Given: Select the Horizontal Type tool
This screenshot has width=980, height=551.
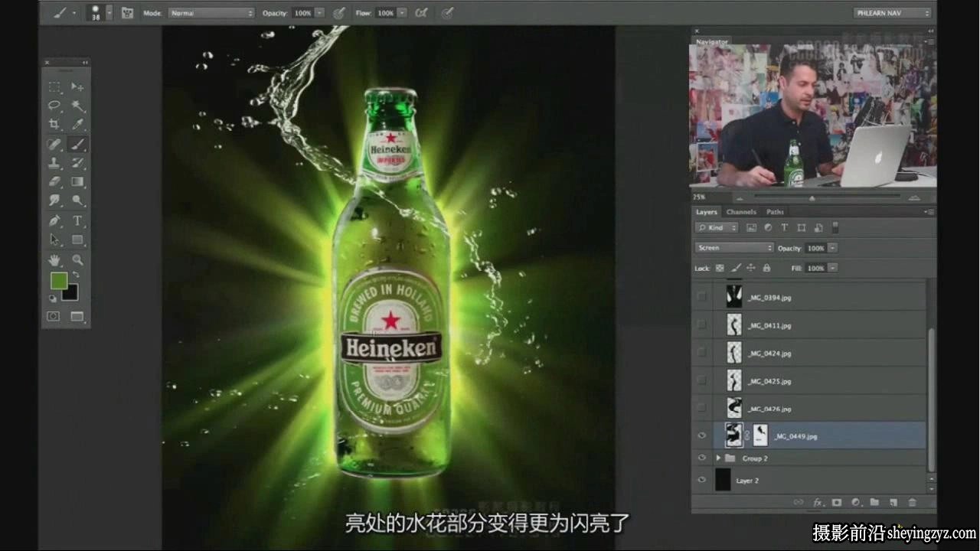Looking at the screenshot, I should (77, 220).
